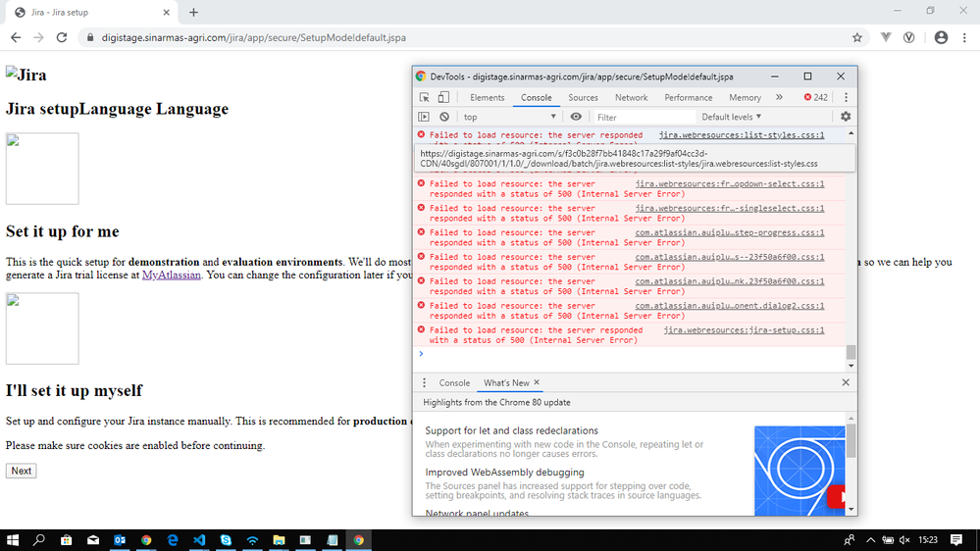Open console settings gear
The width and height of the screenshot is (980, 551).
846,117
